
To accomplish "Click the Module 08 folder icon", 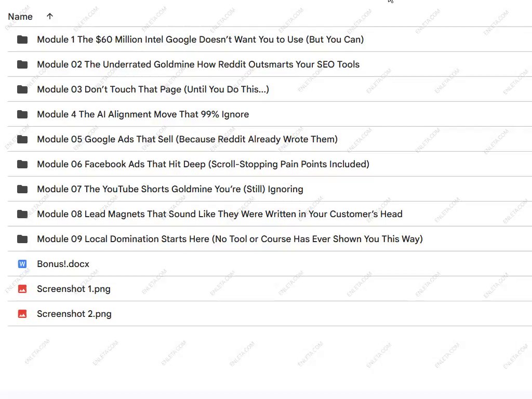I will point(22,214).
